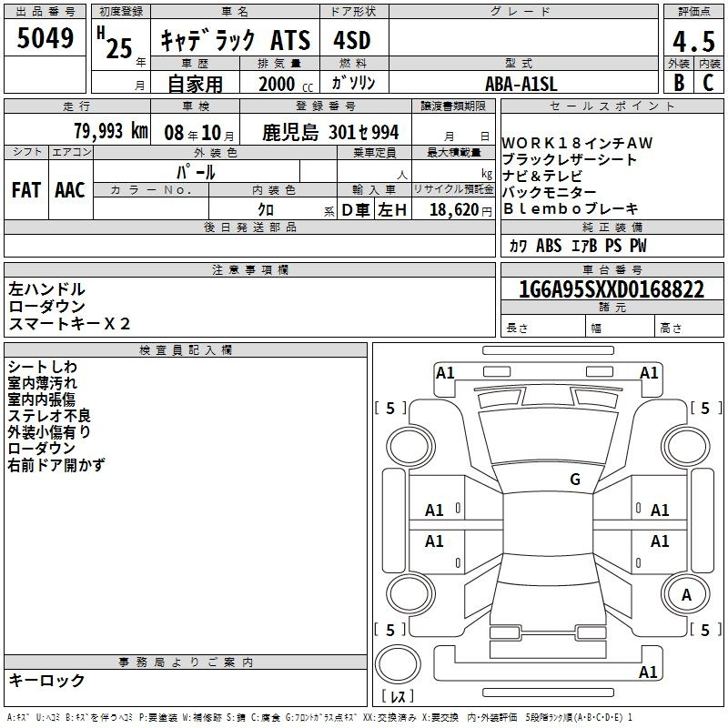Click the FAT shift type cell
The width and height of the screenshot is (728, 728).
26,189
